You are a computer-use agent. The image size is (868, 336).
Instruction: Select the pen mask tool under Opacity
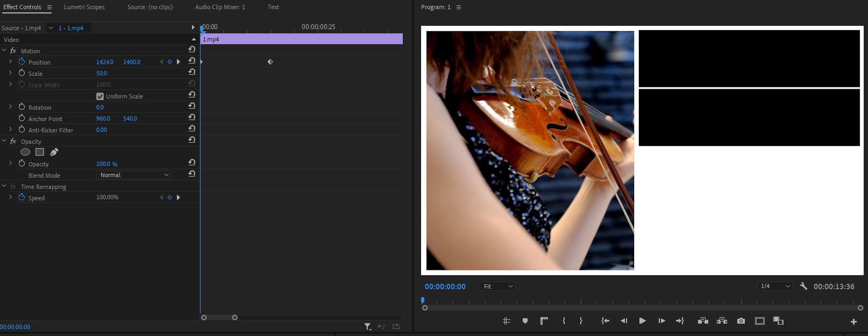click(54, 152)
